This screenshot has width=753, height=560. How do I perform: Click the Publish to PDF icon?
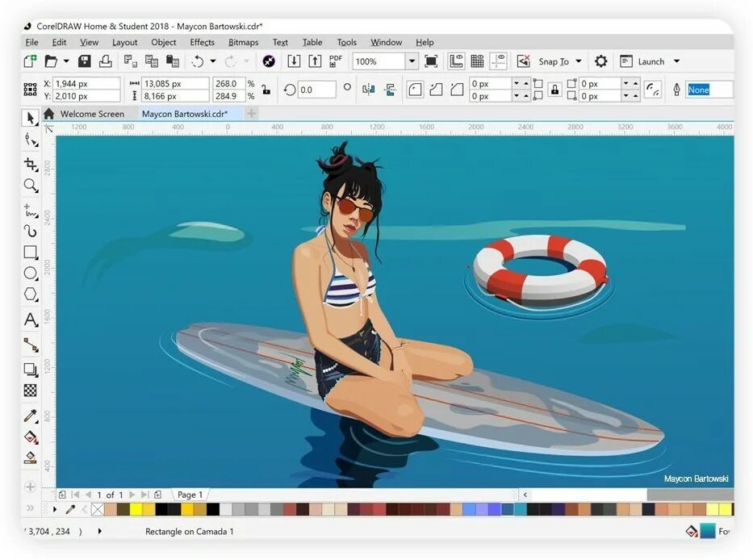click(x=335, y=61)
